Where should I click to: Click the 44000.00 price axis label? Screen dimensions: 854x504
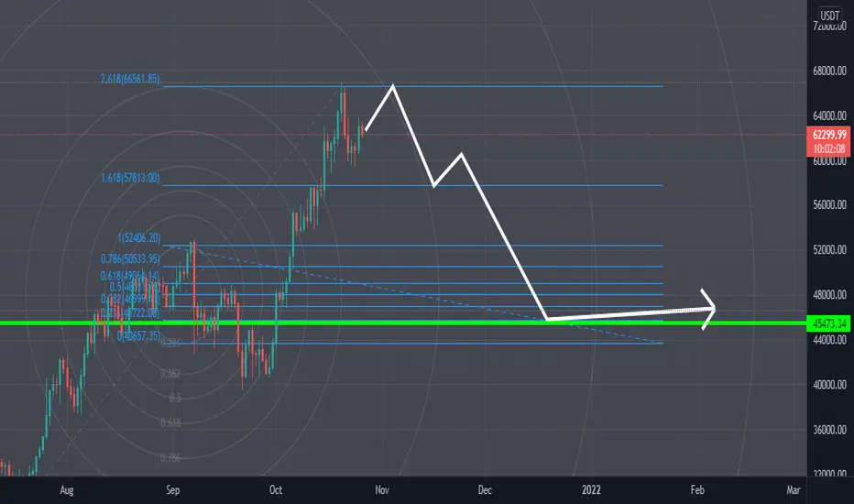pyautogui.click(x=829, y=340)
